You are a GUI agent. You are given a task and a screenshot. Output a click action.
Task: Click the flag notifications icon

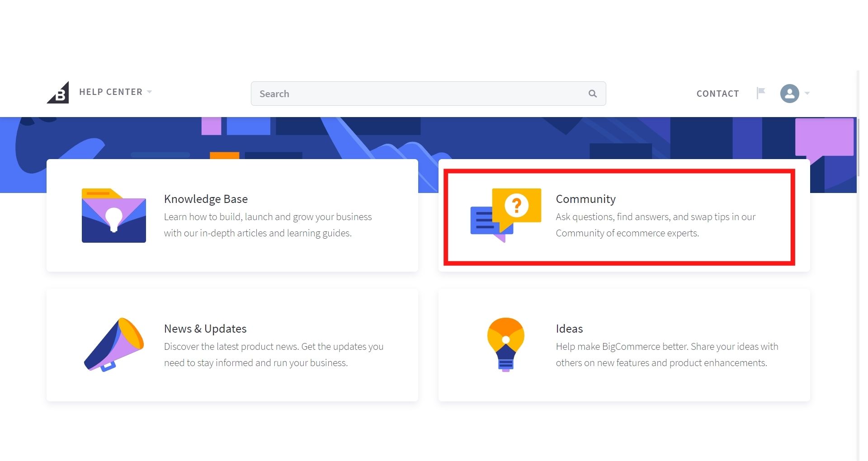coord(761,93)
